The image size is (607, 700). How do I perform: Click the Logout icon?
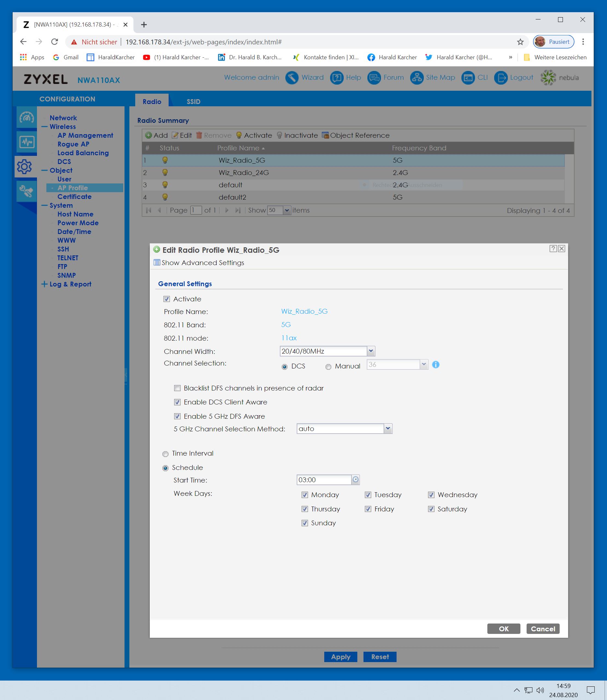point(500,77)
